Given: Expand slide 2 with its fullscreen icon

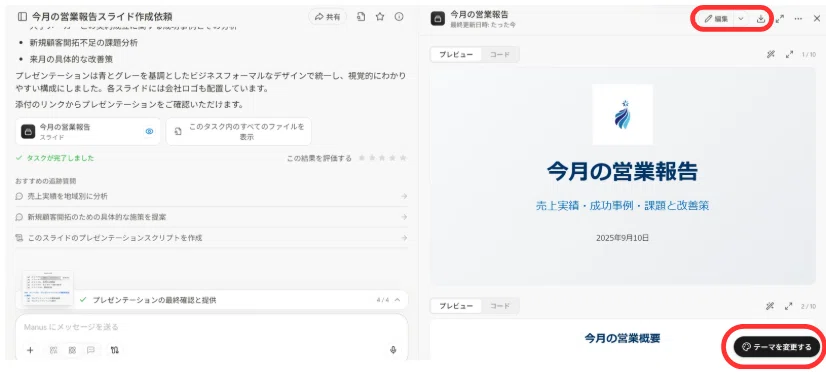Looking at the screenshot, I should pos(789,306).
